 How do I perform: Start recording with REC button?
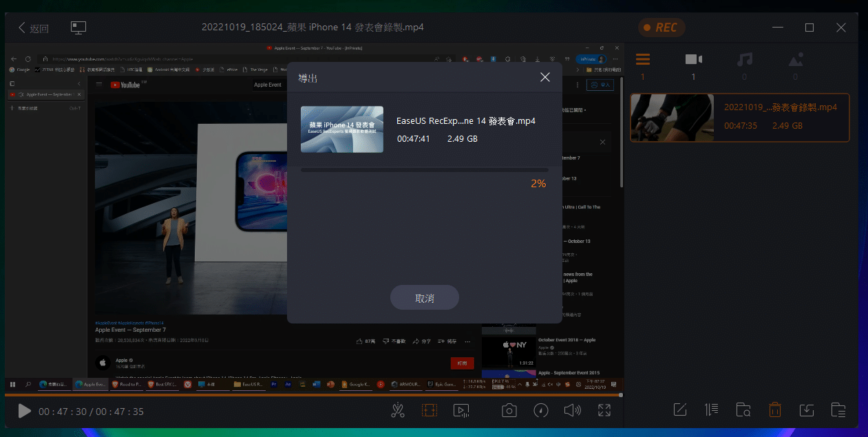(661, 28)
